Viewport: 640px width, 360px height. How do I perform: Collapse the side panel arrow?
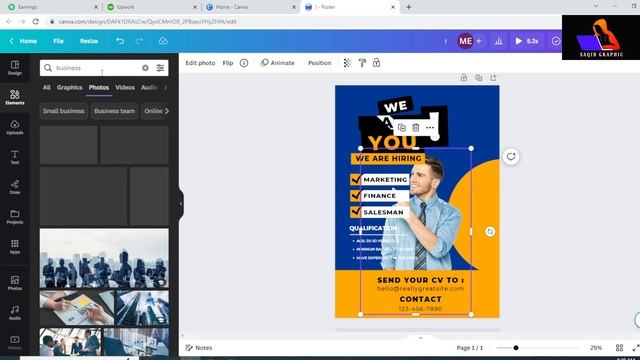coord(180,203)
